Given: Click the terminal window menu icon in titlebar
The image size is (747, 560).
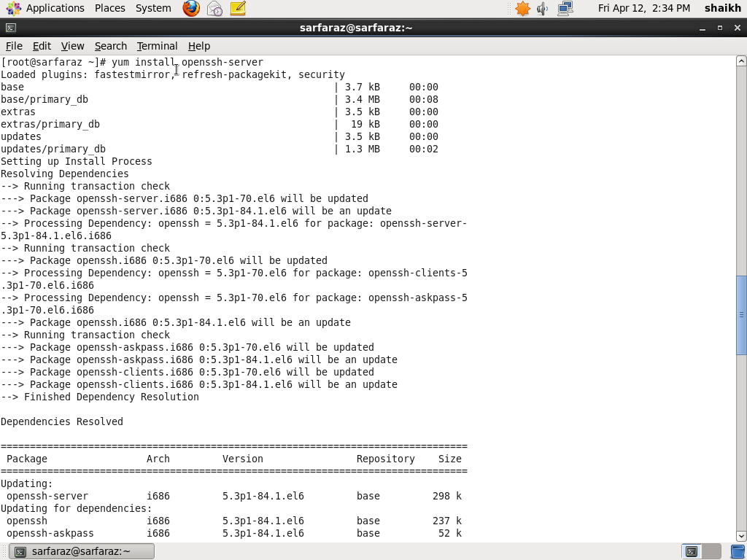Looking at the screenshot, I should tap(10, 28).
